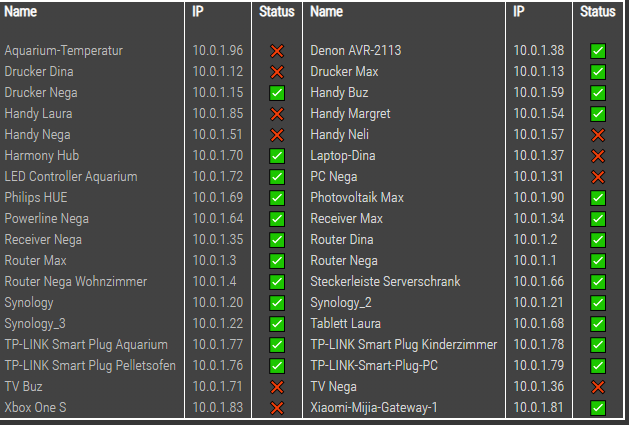
Task: Click green status icon for Philips HUE
Action: pyautogui.click(x=277, y=198)
